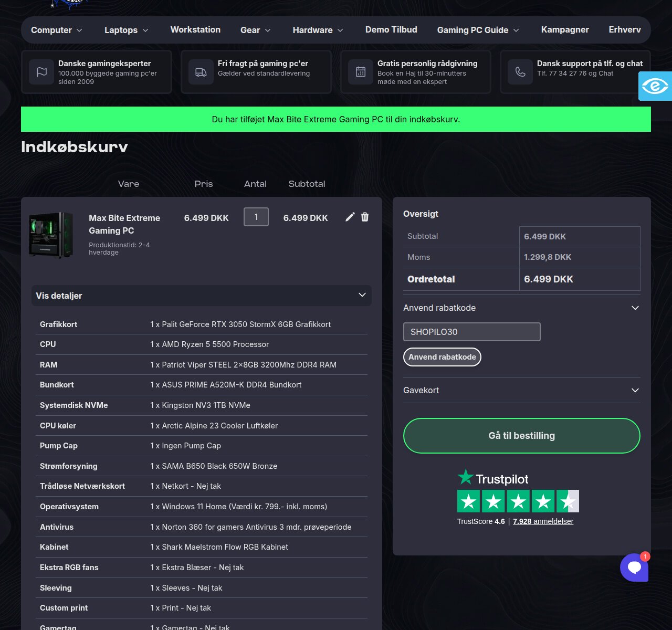Open the Hardware navigation dropdown
The width and height of the screenshot is (672, 630).
click(318, 30)
